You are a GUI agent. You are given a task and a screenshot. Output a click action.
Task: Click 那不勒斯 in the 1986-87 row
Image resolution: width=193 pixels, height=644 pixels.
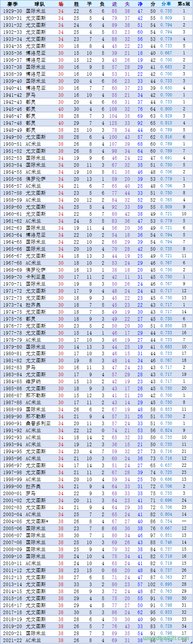coord(36,395)
